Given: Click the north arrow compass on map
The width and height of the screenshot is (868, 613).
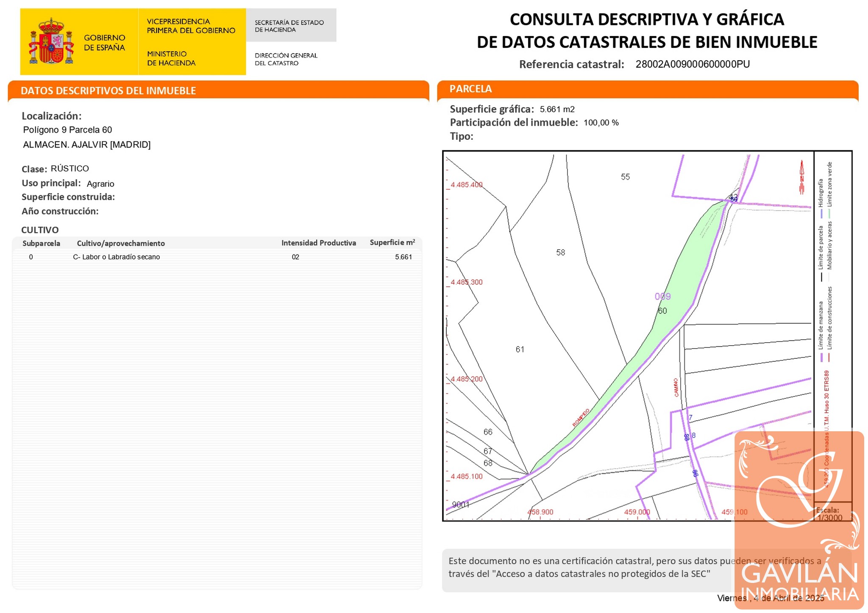Looking at the screenshot, I should [801, 177].
